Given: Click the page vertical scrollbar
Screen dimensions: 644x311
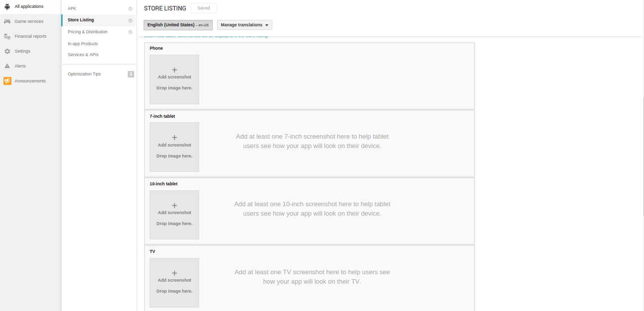Looking at the screenshot, I should point(643,155).
